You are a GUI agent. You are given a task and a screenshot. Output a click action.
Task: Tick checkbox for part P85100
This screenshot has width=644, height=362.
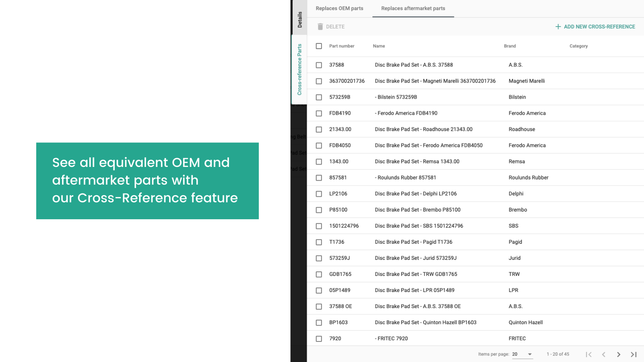click(319, 210)
